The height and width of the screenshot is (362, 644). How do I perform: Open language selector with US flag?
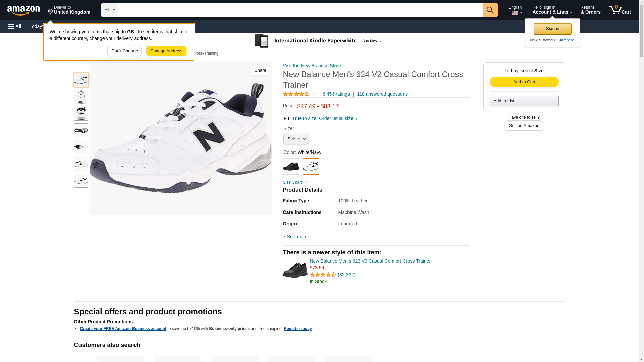point(516,10)
